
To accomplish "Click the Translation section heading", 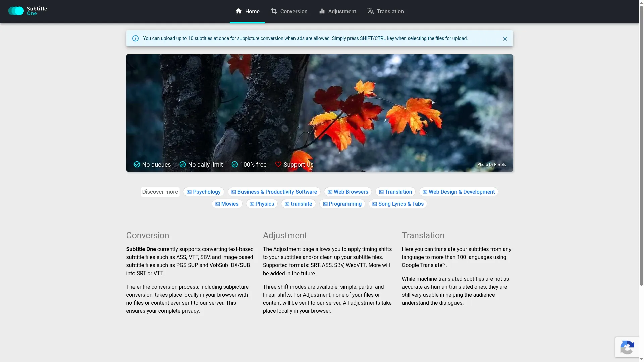I will pos(423,235).
